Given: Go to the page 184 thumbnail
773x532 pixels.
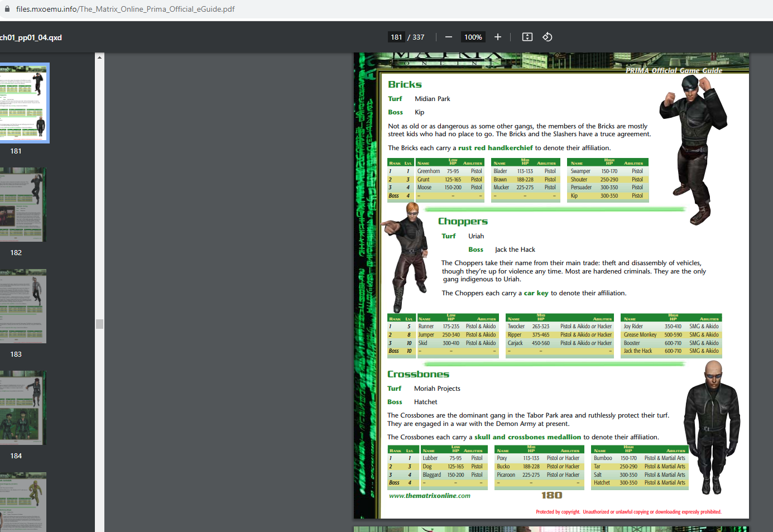Looking at the screenshot, I should coord(22,408).
